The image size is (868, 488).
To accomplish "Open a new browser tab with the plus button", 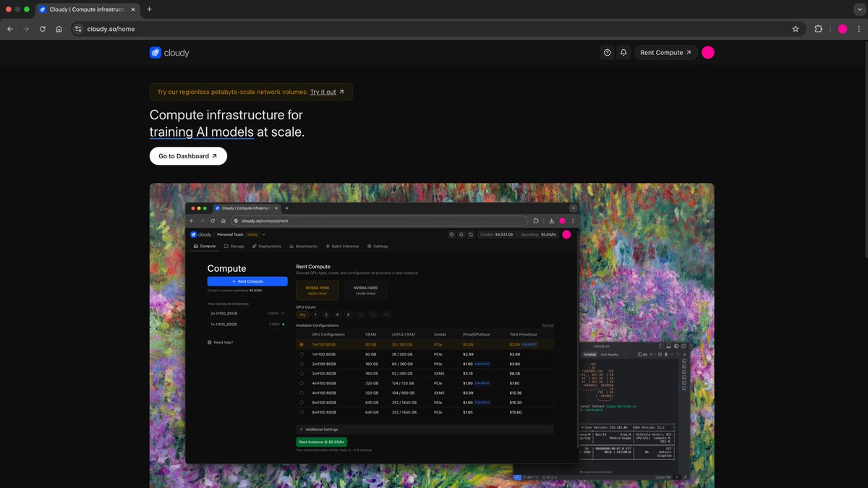I will click(149, 9).
